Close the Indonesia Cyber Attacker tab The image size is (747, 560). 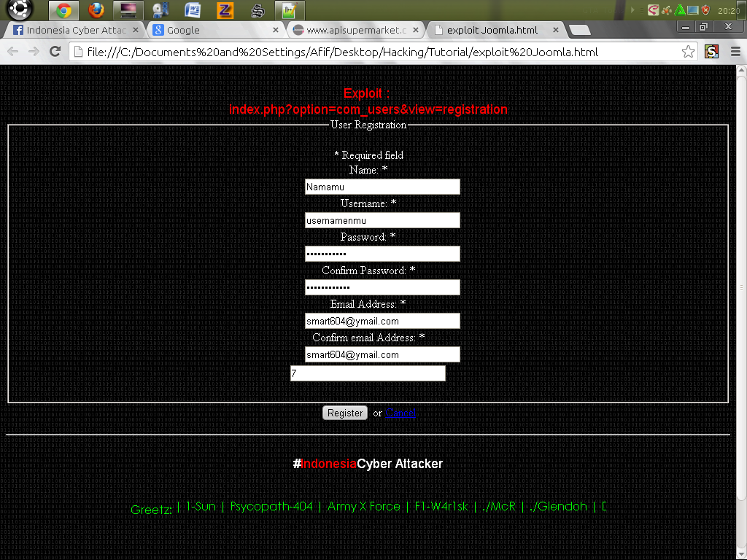coord(135,30)
